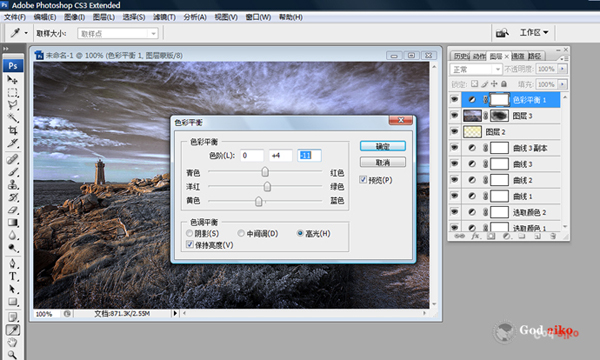Select the Healing Brush tool
The width and height of the screenshot is (600, 360).
pyautogui.click(x=12, y=159)
